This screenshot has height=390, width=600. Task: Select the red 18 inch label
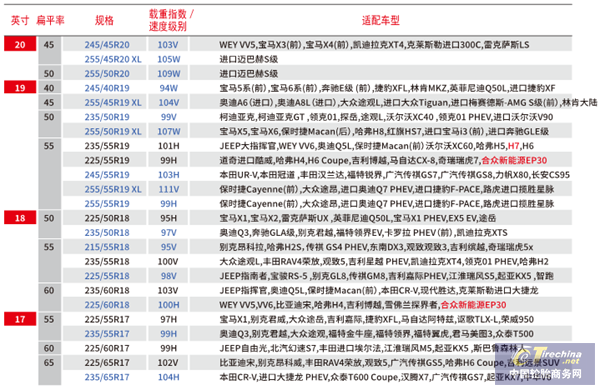coord(20,218)
